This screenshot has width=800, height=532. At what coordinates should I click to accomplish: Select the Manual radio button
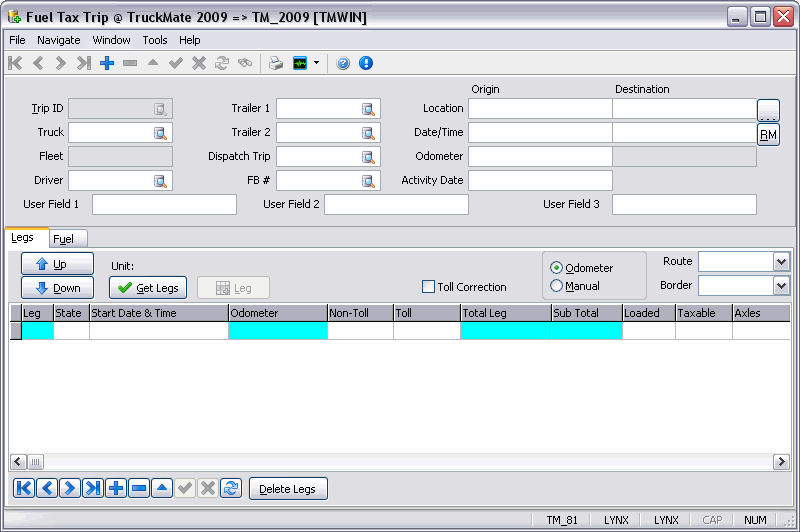556,286
